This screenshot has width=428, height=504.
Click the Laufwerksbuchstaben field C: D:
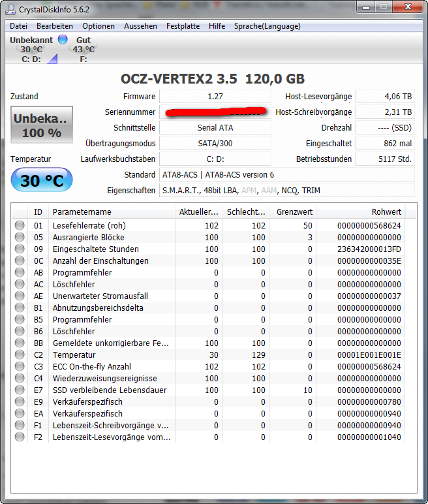(215, 159)
